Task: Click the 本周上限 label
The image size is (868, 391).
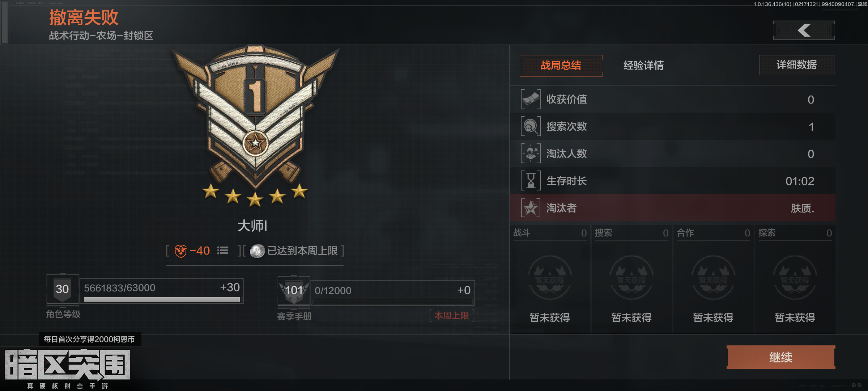Action: [452, 316]
